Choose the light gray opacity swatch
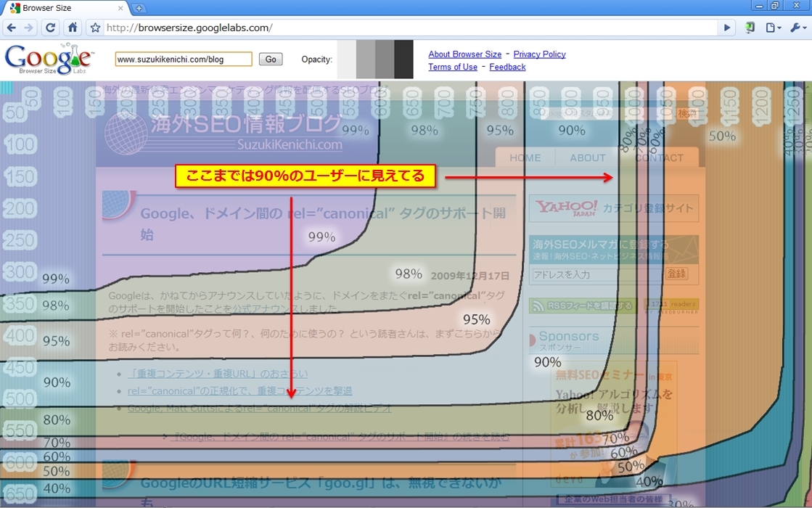Screen dimensions: 812x508 coord(366,59)
